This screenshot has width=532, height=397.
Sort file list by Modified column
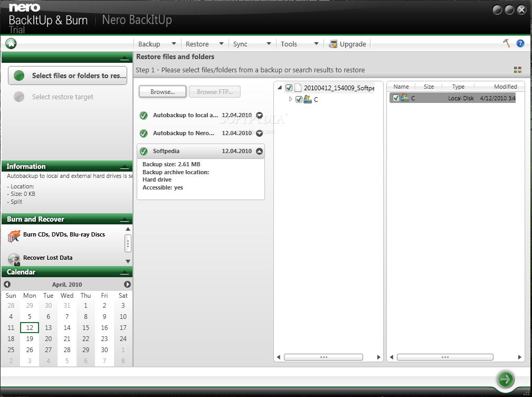tap(505, 87)
